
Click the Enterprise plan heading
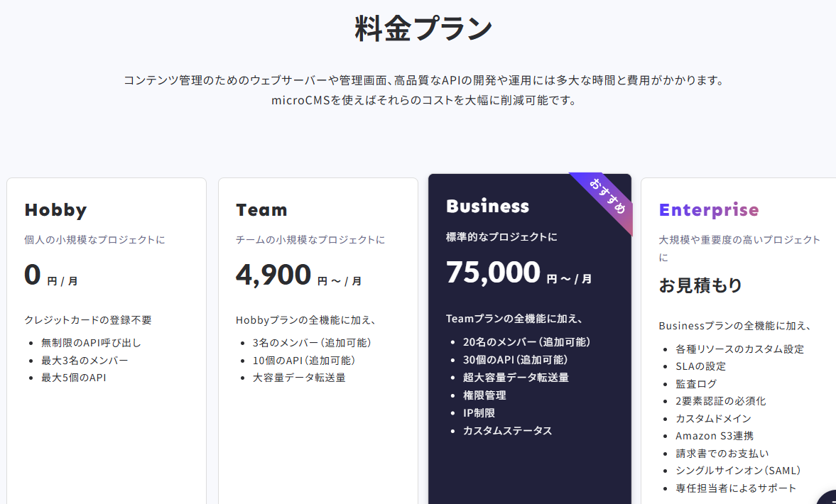click(708, 210)
